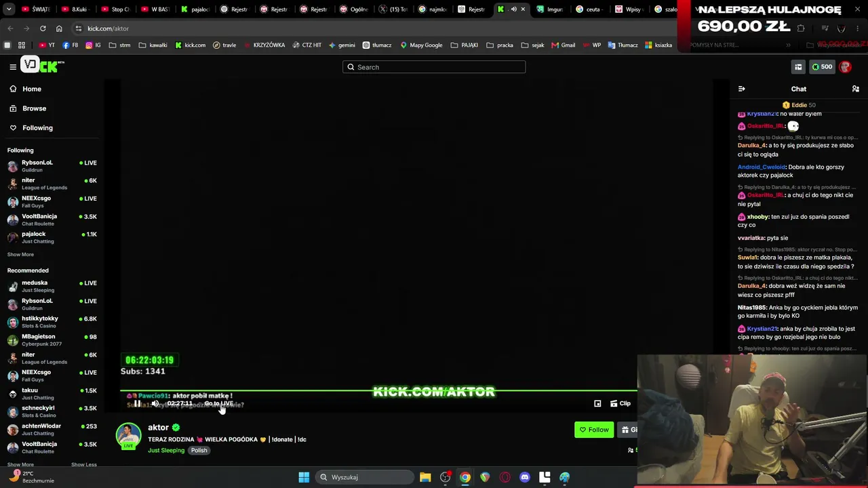
Task: Open the user profile avatar menu
Action: [x=845, y=67]
